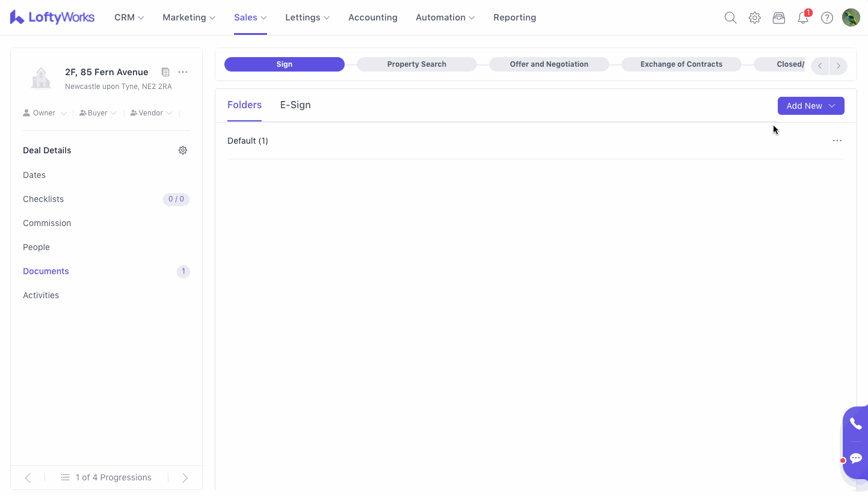Click the Deal Details gear icon
868x496 pixels.
click(x=183, y=150)
